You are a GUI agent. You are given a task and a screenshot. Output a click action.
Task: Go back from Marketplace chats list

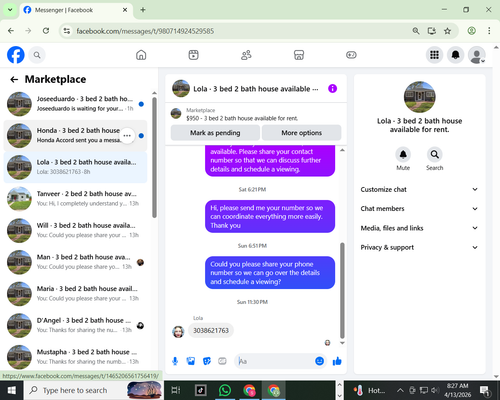coord(14,79)
